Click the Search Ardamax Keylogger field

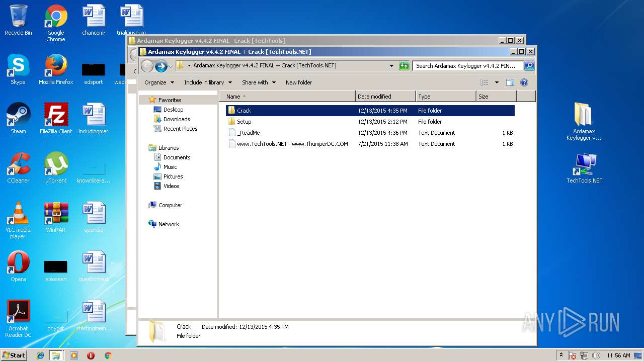click(x=468, y=66)
